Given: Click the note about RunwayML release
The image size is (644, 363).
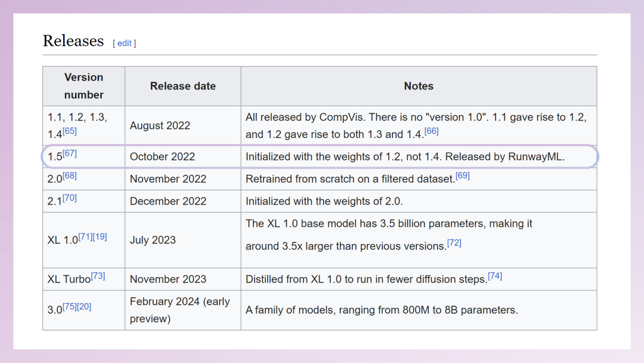Looking at the screenshot, I should tap(405, 156).
